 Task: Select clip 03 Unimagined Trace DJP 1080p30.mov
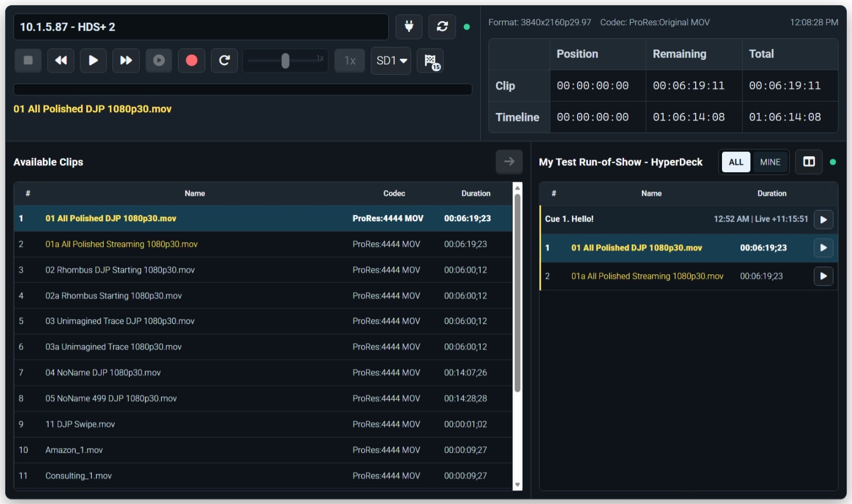(263, 321)
